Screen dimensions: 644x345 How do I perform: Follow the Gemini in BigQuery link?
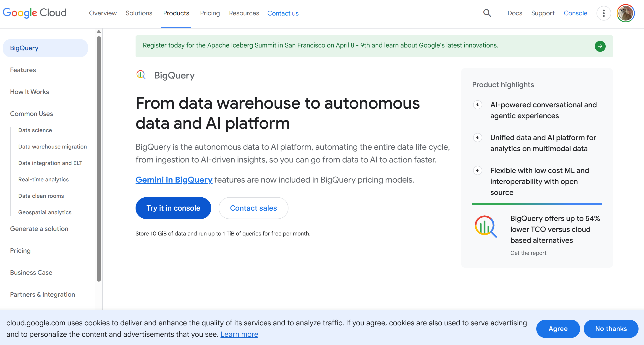tap(174, 180)
